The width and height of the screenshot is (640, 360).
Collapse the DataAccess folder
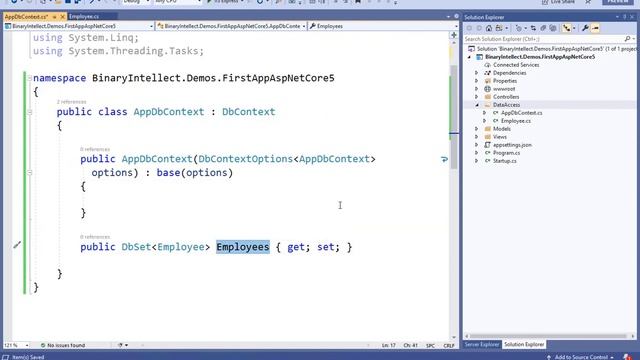(476, 105)
